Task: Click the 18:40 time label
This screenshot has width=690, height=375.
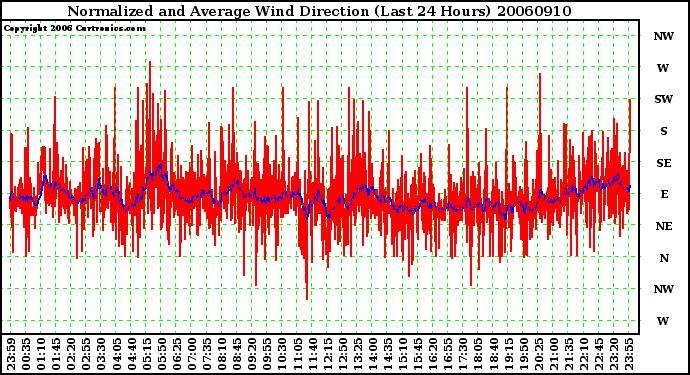Action: [x=494, y=354]
